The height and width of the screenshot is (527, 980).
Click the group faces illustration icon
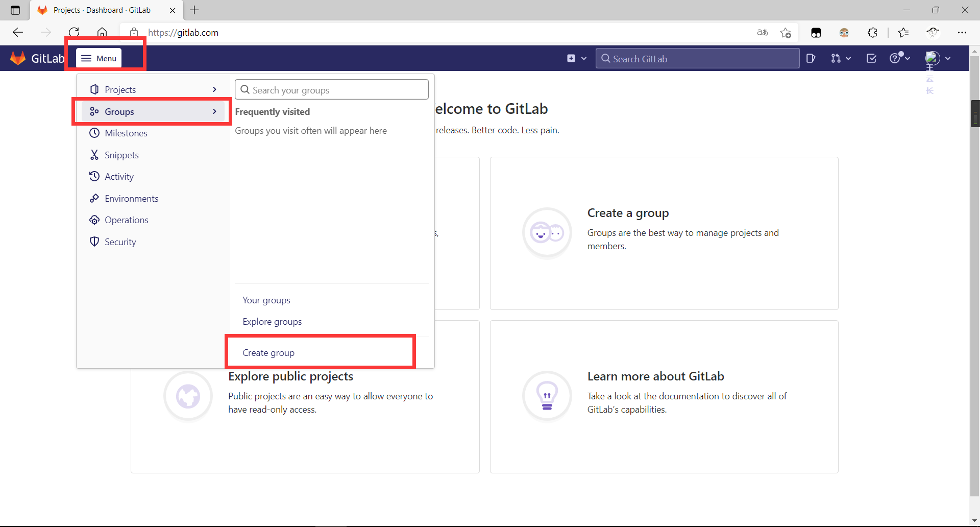pos(547,233)
